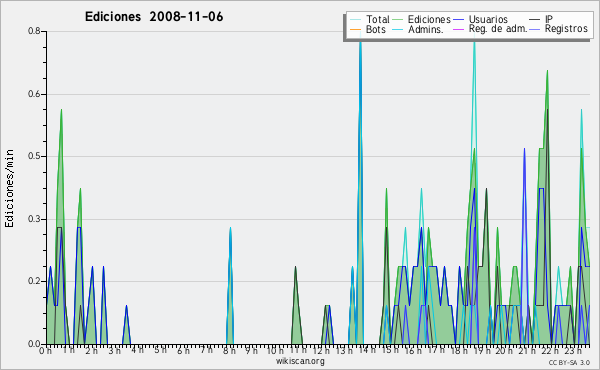Screen dimensions: 600x370
Task: Click the '8 h' x-axis label
Action: click(x=229, y=351)
